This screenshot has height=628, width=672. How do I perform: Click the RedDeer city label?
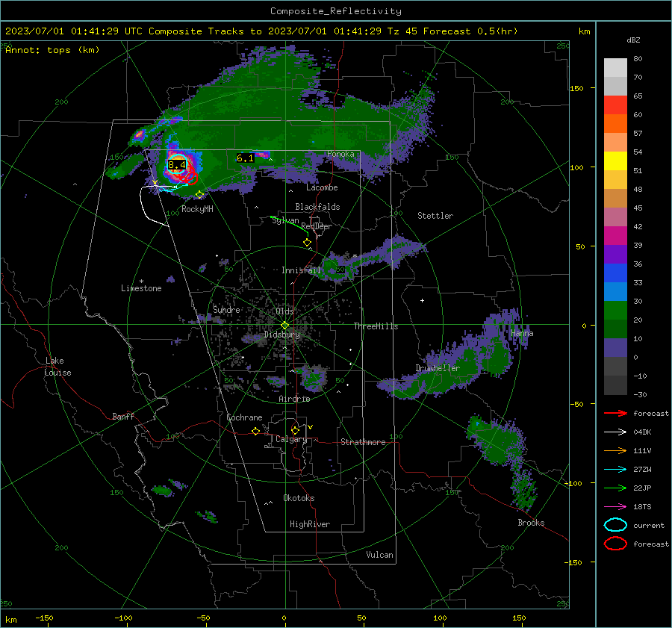point(317,226)
